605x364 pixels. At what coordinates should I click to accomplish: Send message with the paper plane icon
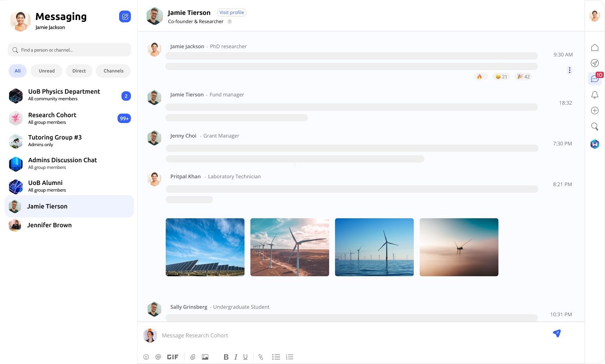click(x=557, y=333)
